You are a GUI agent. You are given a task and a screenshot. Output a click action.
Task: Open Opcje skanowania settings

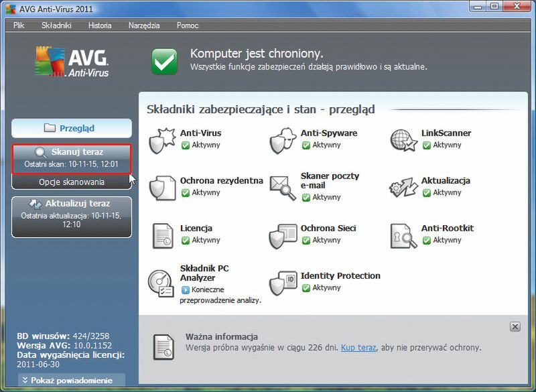(x=71, y=181)
